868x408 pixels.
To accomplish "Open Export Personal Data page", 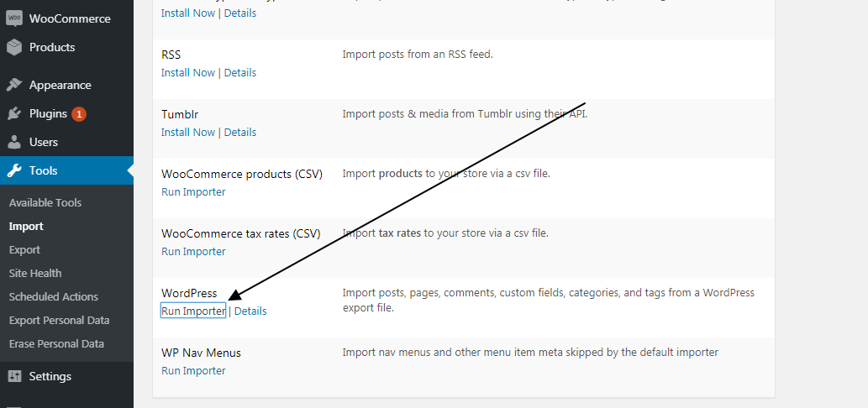I will (59, 321).
